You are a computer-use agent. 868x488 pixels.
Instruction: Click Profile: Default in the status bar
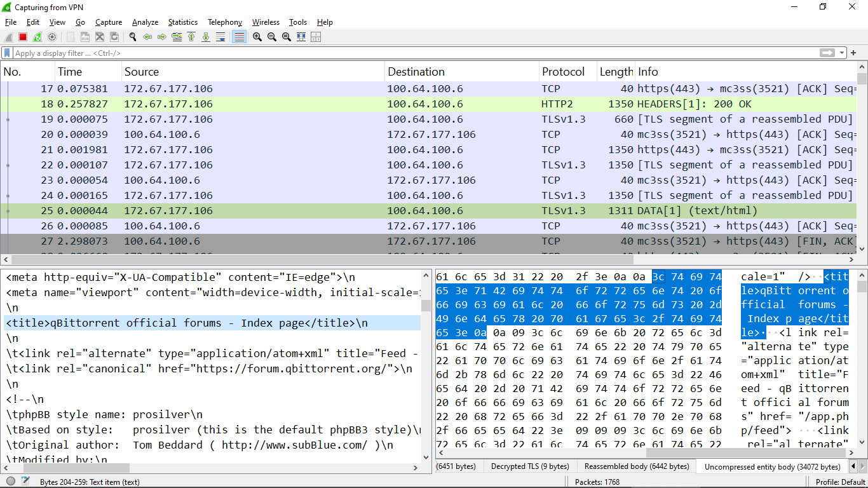(x=840, y=482)
